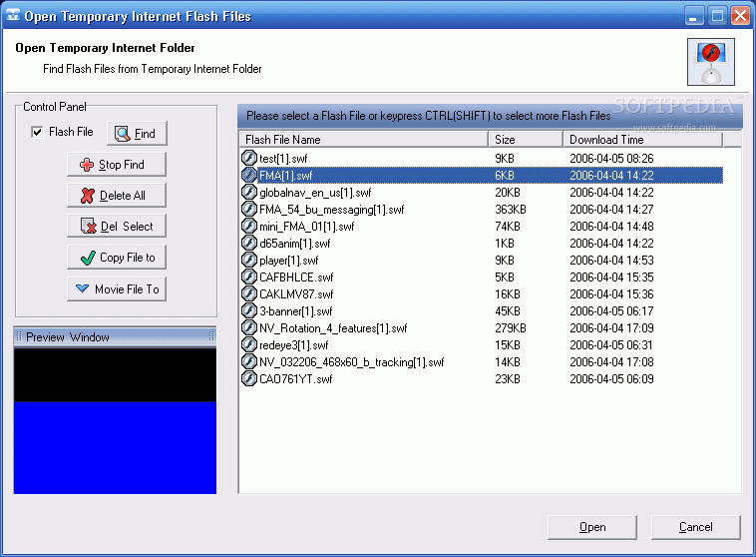Click the flash preview display area
The width and height of the screenshot is (756, 557).
click(116, 420)
